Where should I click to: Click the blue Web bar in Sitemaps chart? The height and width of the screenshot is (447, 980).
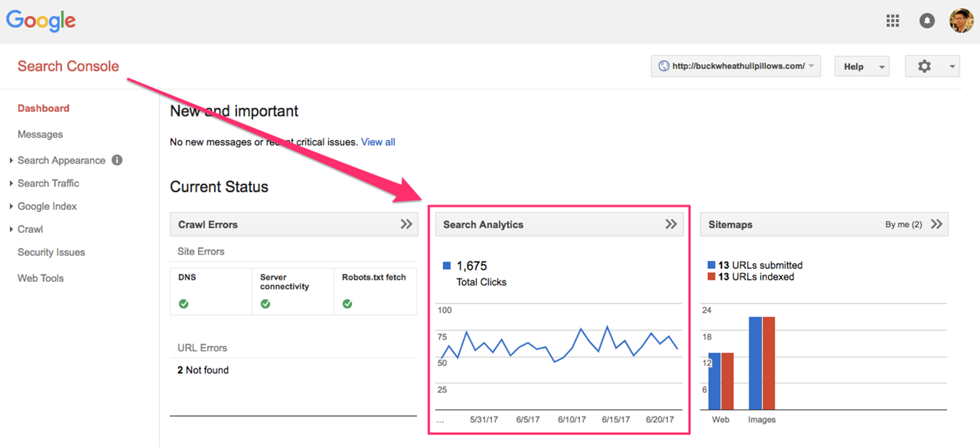(714, 381)
